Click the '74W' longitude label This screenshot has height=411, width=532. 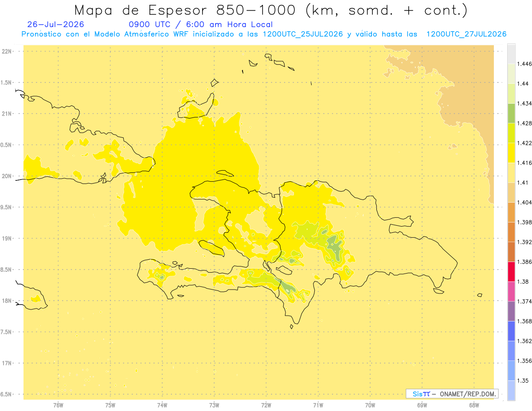point(162,405)
